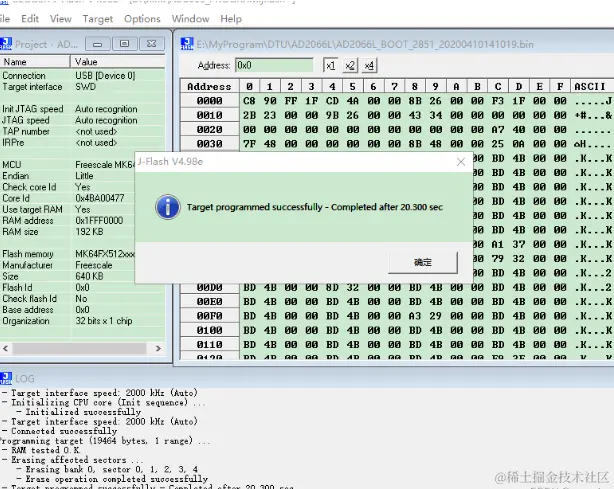Open the View menu
This screenshot has height=489, width=614.
tap(61, 19)
